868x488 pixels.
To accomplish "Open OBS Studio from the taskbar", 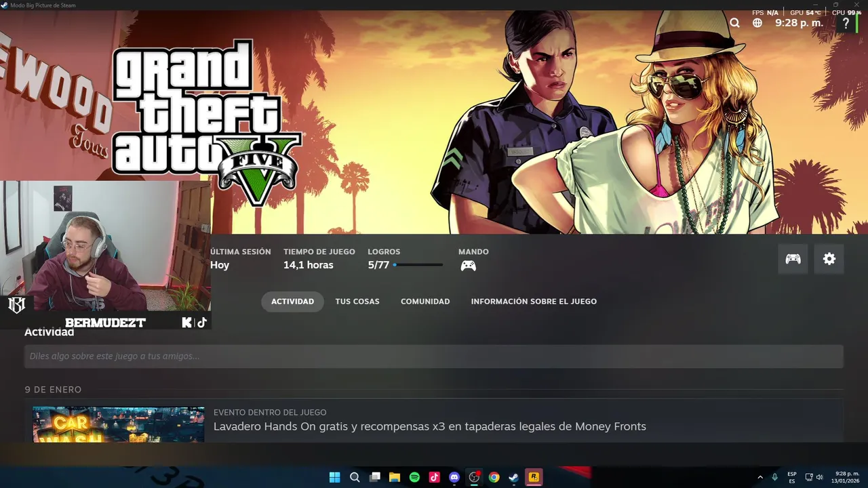I will click(x=474, y=477).
